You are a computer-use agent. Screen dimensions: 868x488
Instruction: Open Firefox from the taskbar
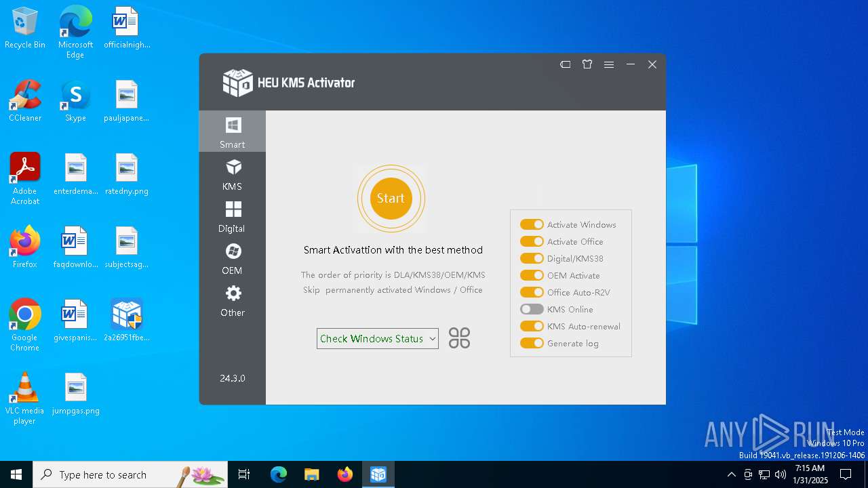344,474
